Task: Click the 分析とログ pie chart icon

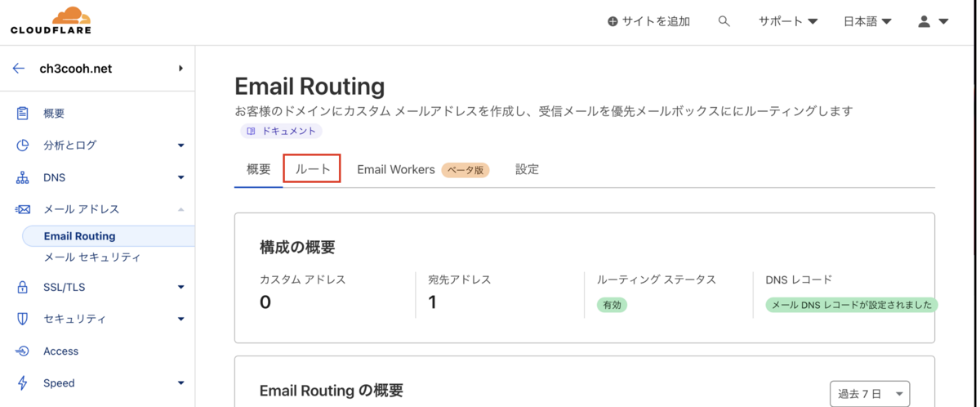Action: click(x=23, y=145)
